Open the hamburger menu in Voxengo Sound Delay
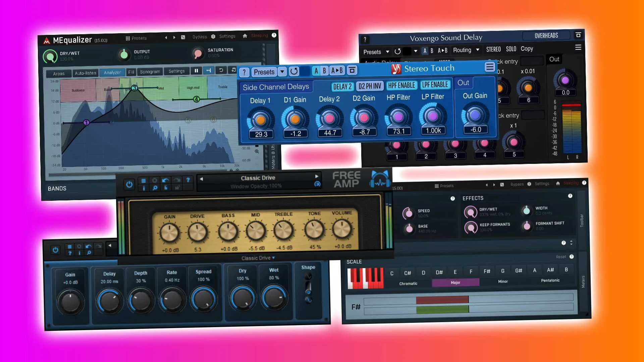The width and height of the screenshot is (644, 362). [578, 48]
